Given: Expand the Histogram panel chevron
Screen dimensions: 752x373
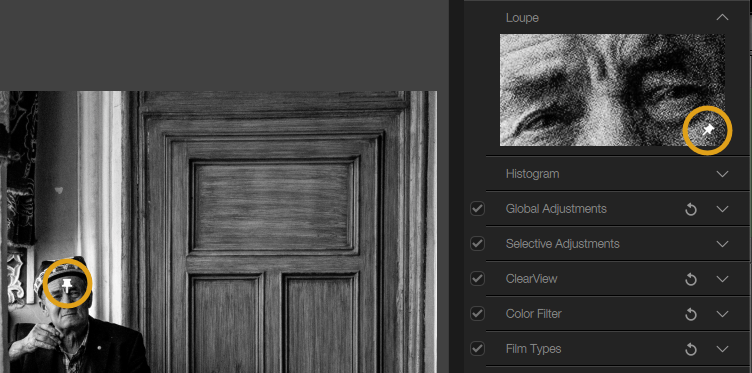Looking at the screenshot, I should 722,174.
